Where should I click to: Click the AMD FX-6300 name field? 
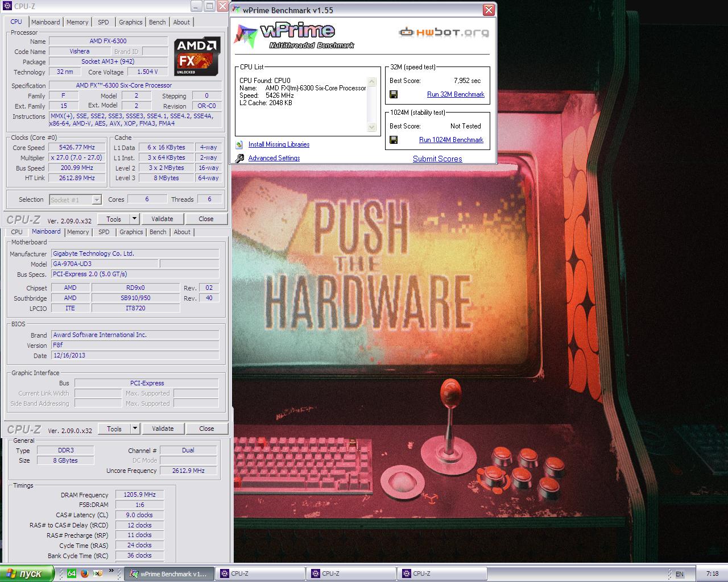click(x=108, y=41)
